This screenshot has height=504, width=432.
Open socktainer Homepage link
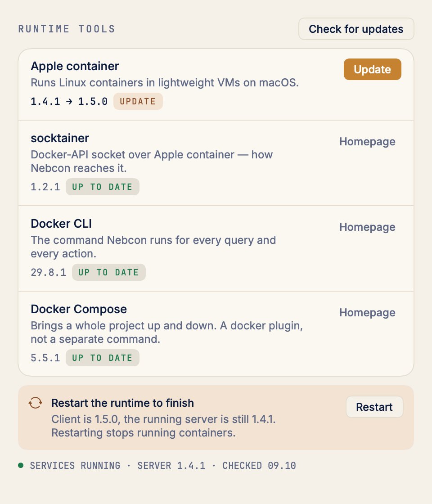(x=367, y=142)
